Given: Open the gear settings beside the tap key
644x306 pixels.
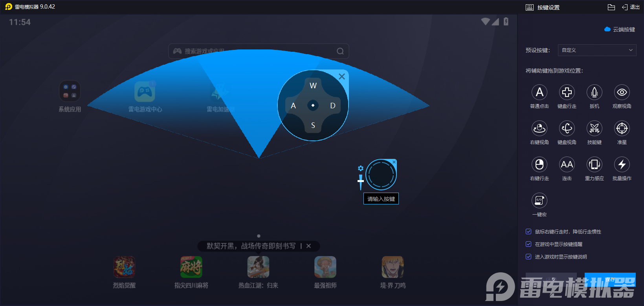Looking at the screenshot, I should click(361, 168).
